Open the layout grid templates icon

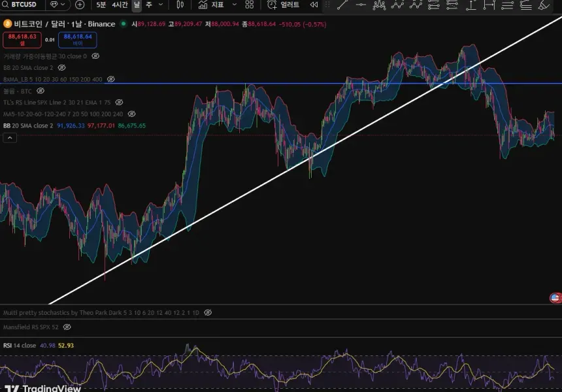click(x=250, y=5)
